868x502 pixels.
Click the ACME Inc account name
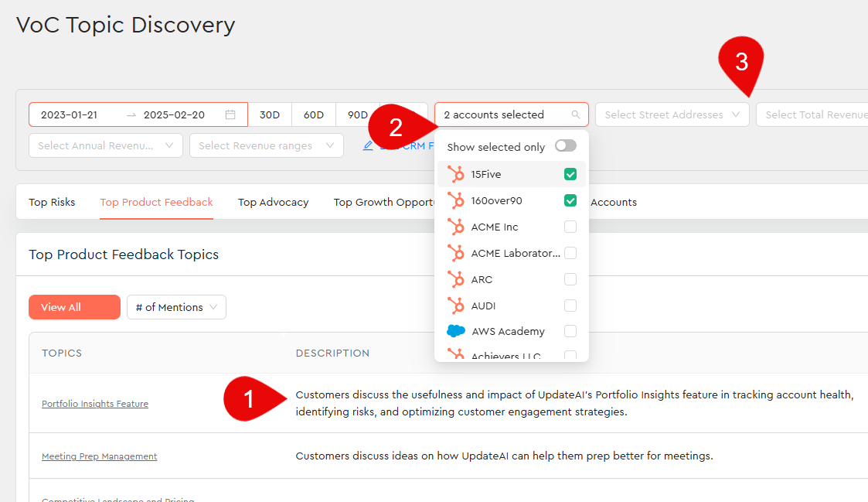[495, 227]
